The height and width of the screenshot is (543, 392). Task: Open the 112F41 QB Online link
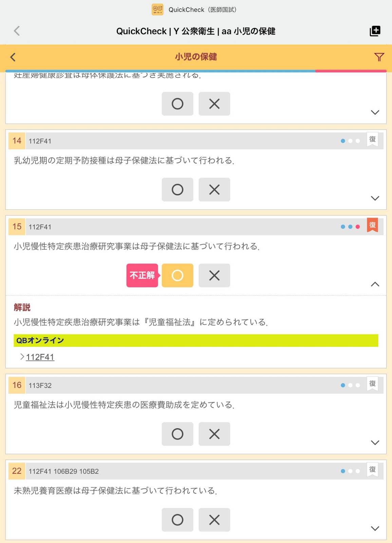(40, 357)
